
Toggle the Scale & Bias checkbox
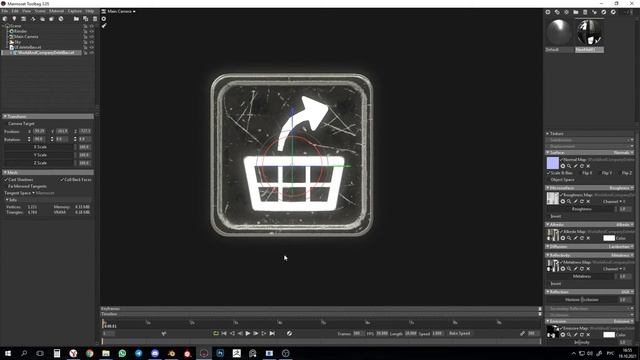[548, 173]
